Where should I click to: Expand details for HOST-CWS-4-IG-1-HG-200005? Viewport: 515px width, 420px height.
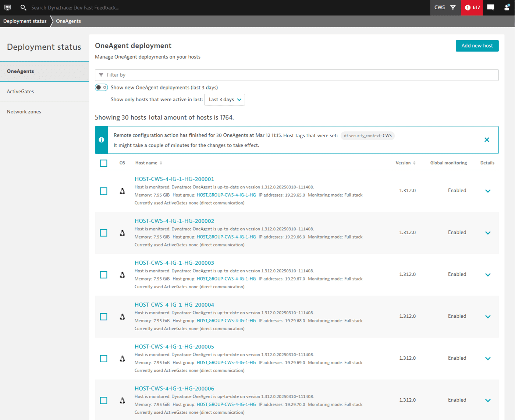point(488,358)
